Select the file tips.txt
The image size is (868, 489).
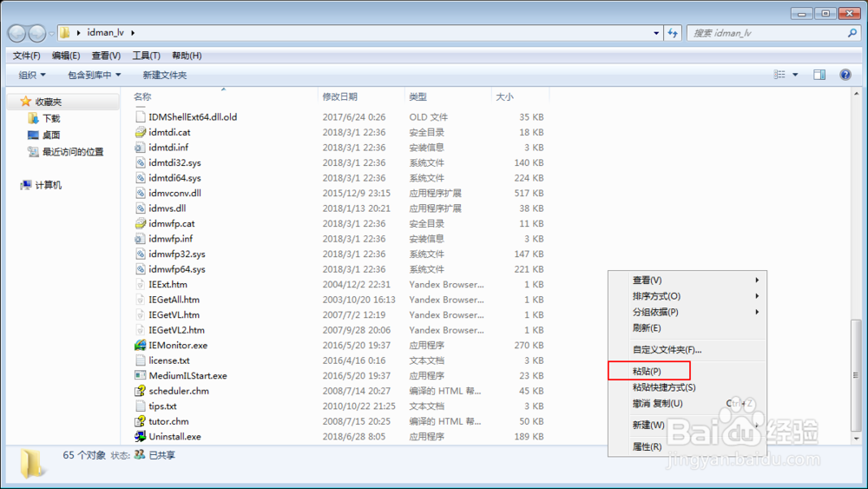[x=162, y=406]
